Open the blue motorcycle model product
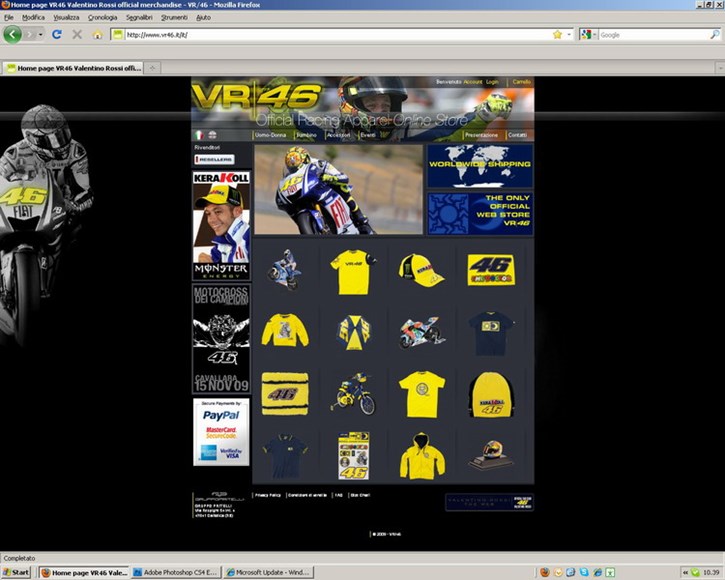The width and height of the screenshot is (725, 580). tap(284, 271)
